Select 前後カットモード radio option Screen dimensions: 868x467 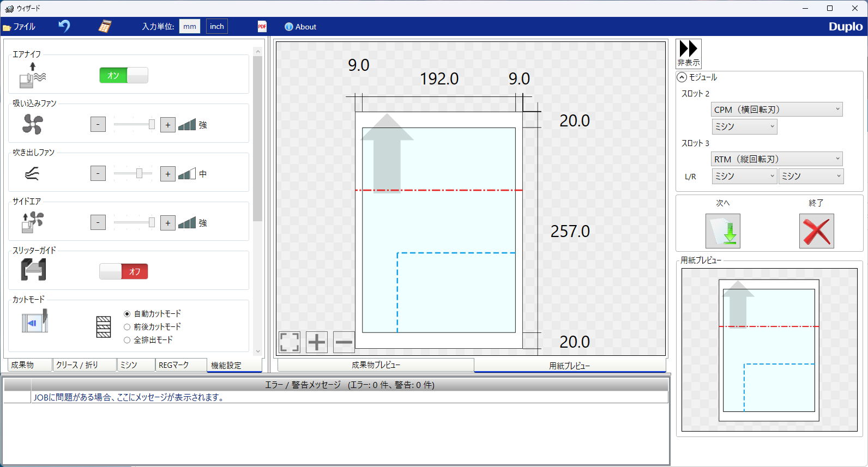(x=152, y=327)
